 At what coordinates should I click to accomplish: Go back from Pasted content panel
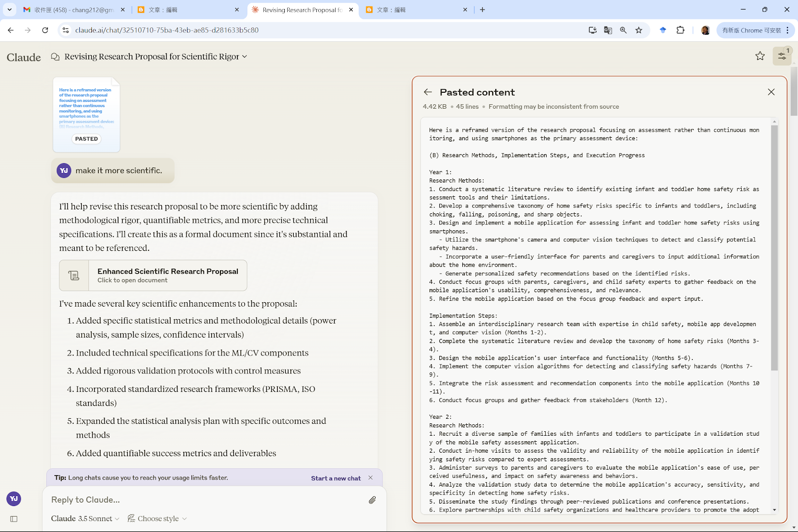428,92
